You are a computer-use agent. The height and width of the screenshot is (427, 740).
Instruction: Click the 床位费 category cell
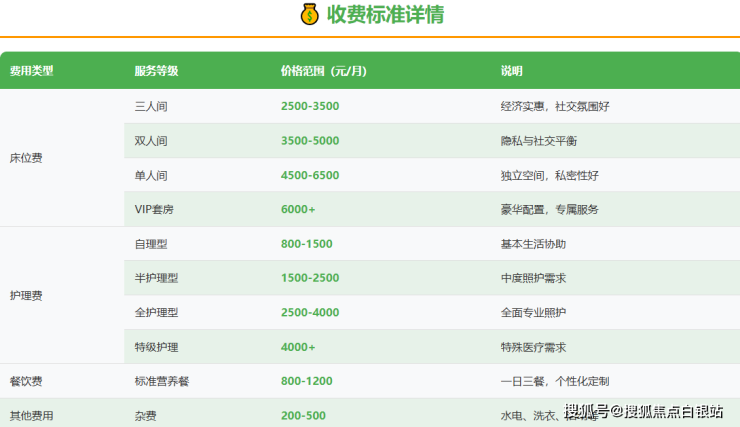coord(26,158)
